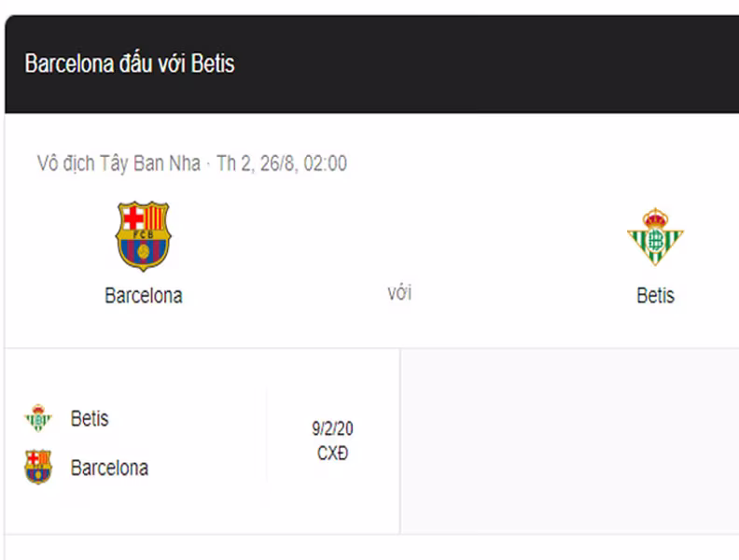Image resolution: width=739 pixels, height=560 pixels.
Task: Select 'Barcelona' text in the previous match row
Action: click(x=109, y=468)
